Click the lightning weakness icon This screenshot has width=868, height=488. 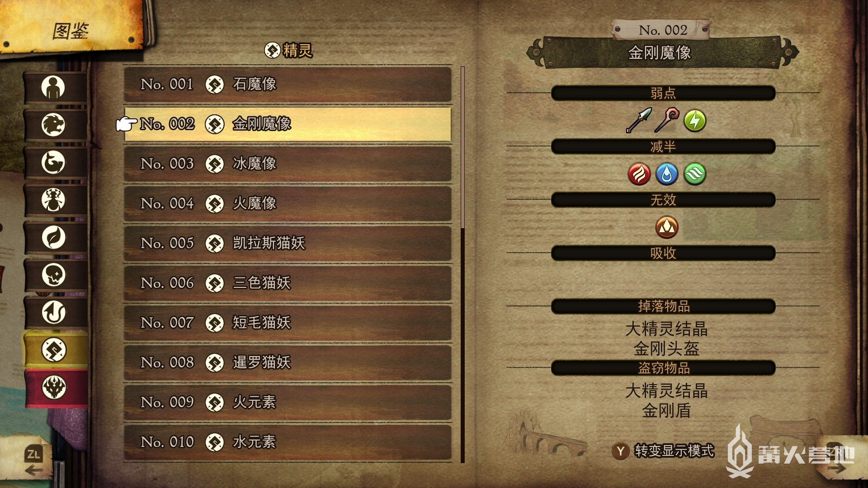[x=695, y=121]
